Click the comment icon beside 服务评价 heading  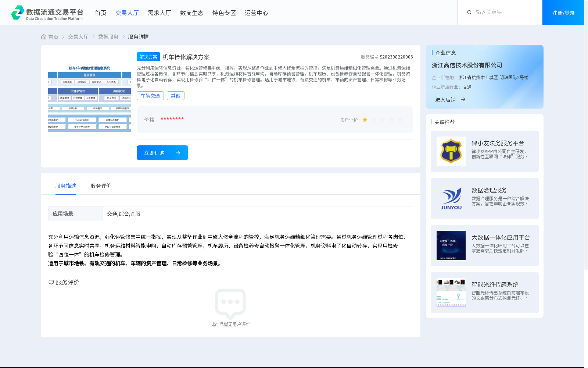coord(51,282)
